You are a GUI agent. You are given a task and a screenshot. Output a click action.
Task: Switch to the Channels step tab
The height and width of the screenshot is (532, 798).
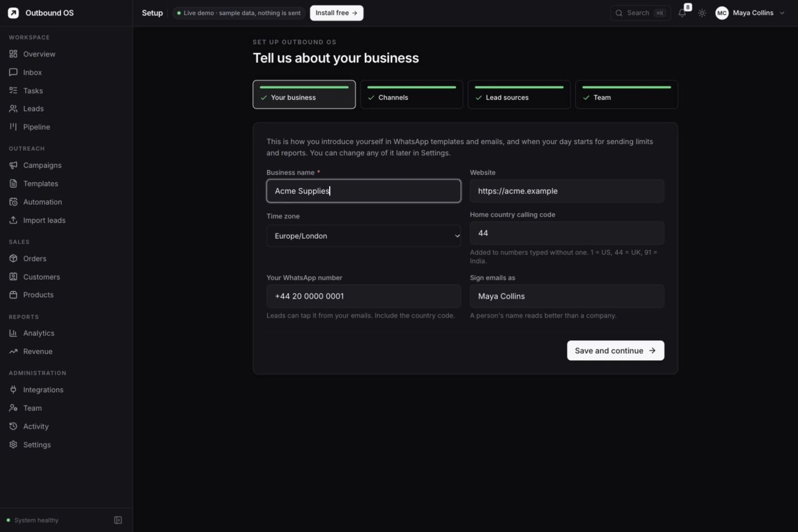click(412, 94)
